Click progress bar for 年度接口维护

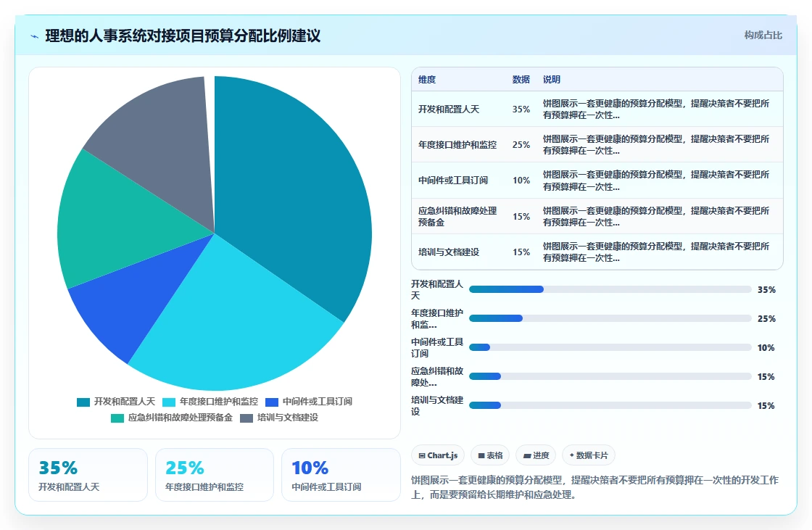point(610,318)
